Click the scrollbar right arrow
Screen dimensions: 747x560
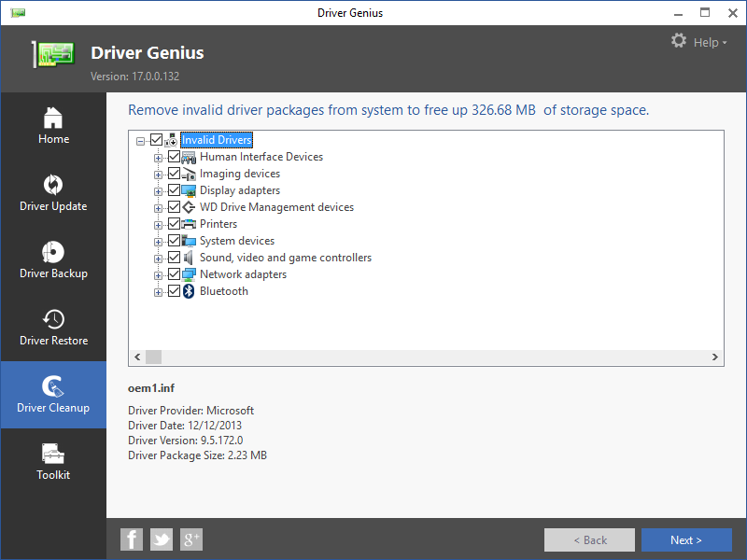coord(714,357)
